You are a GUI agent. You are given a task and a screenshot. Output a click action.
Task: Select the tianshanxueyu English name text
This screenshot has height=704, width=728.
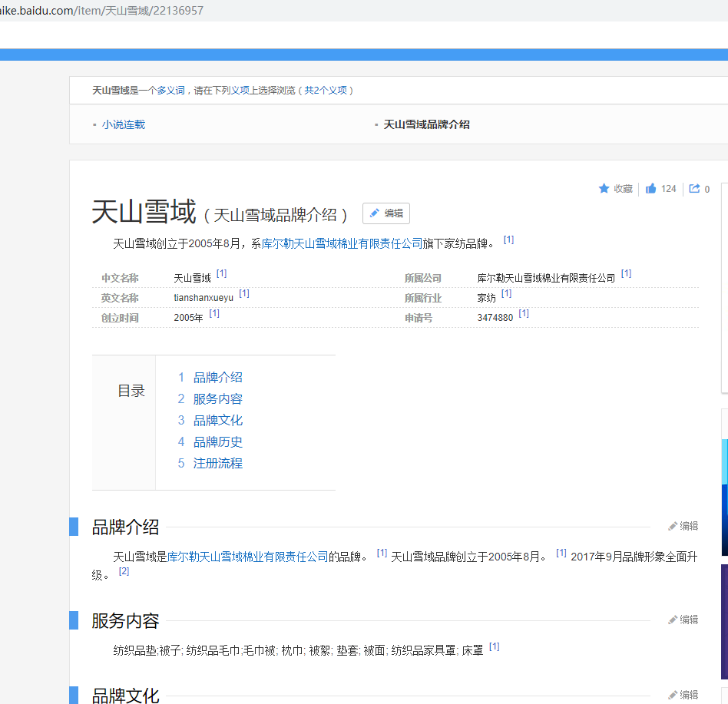pos(204,298)
